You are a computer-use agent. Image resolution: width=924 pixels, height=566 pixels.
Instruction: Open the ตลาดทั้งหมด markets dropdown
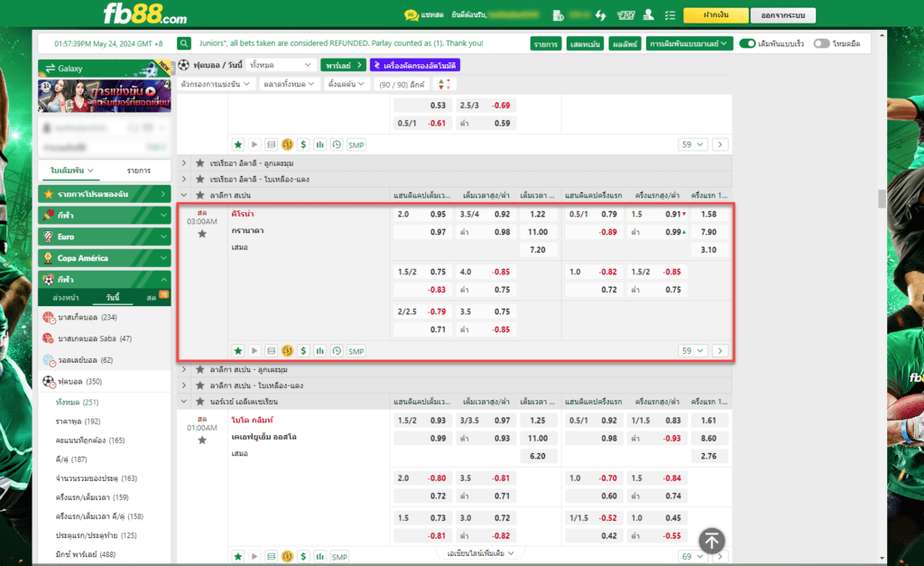290,84
